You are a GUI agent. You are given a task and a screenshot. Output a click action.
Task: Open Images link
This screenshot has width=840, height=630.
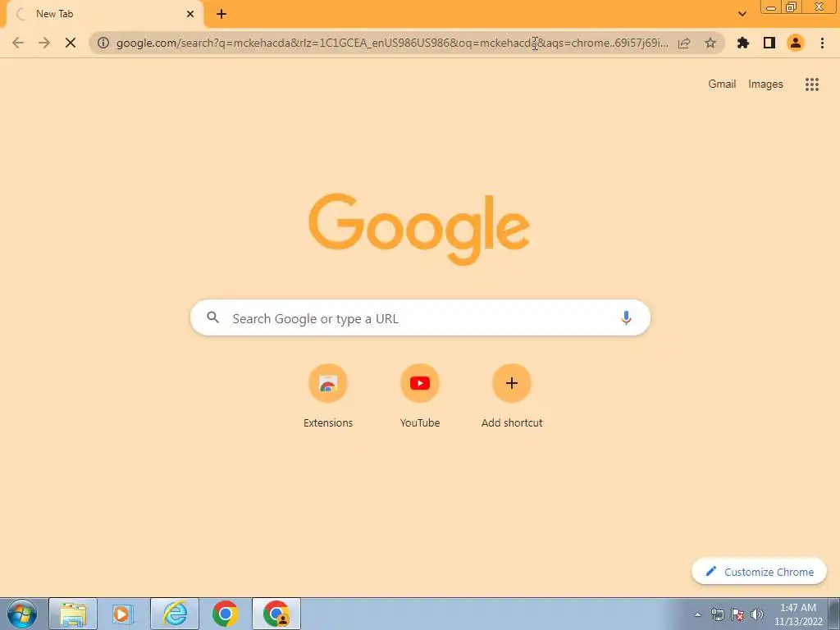765,84
